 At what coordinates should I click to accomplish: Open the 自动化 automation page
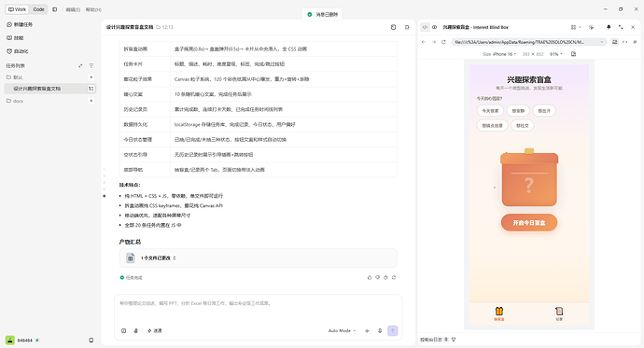pyautogui.click(x=18, y=51)
